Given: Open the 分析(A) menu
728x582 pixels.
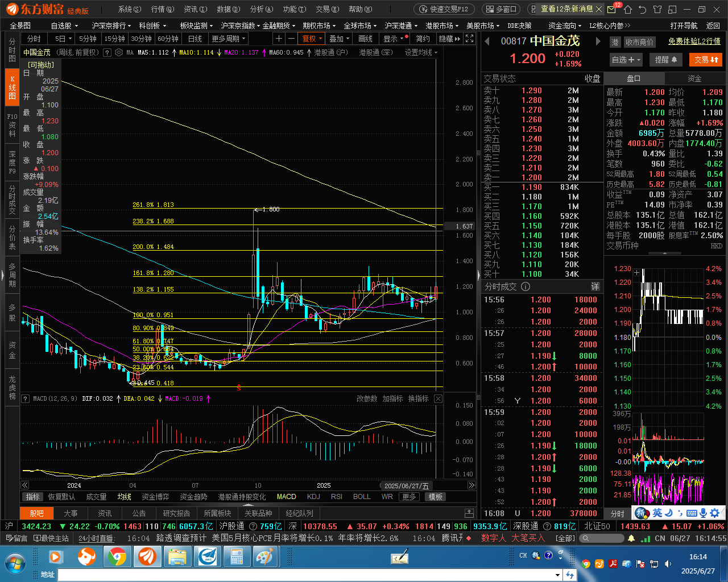Looking at the screenshot, I should click(262, 9).
